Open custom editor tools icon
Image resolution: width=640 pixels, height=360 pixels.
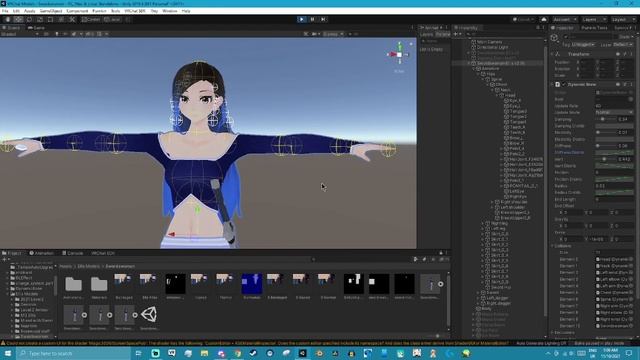[x=72, y=19]
